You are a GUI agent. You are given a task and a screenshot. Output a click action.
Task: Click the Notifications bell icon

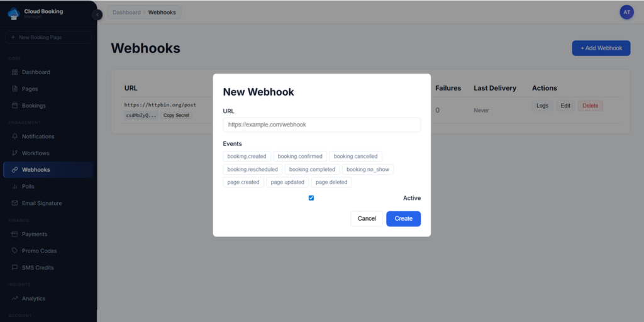click(15, 136)
